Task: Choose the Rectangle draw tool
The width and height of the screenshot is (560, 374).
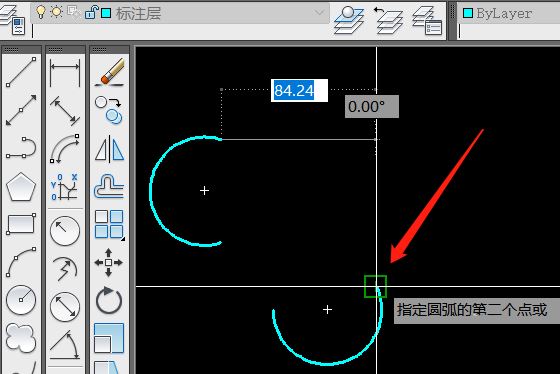Action: pos(21,224)
